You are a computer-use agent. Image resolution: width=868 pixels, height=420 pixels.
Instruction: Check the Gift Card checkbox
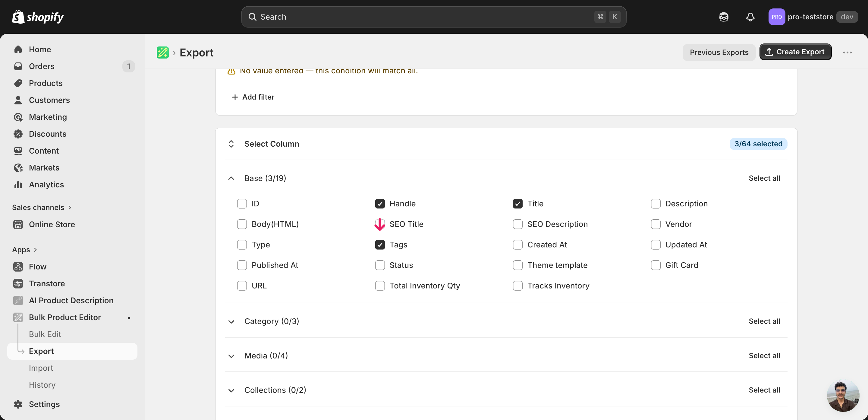[x=656, y=265]
